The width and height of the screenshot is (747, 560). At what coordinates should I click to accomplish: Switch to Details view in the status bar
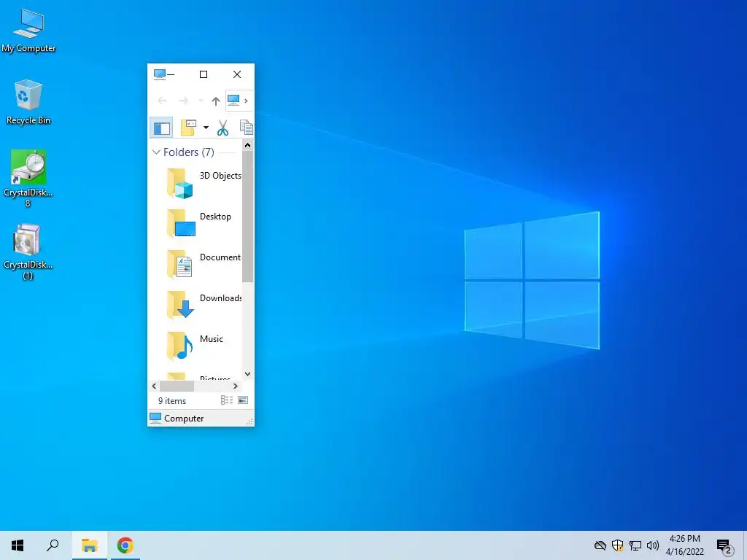pyautogui.click(x=227, y=400)
